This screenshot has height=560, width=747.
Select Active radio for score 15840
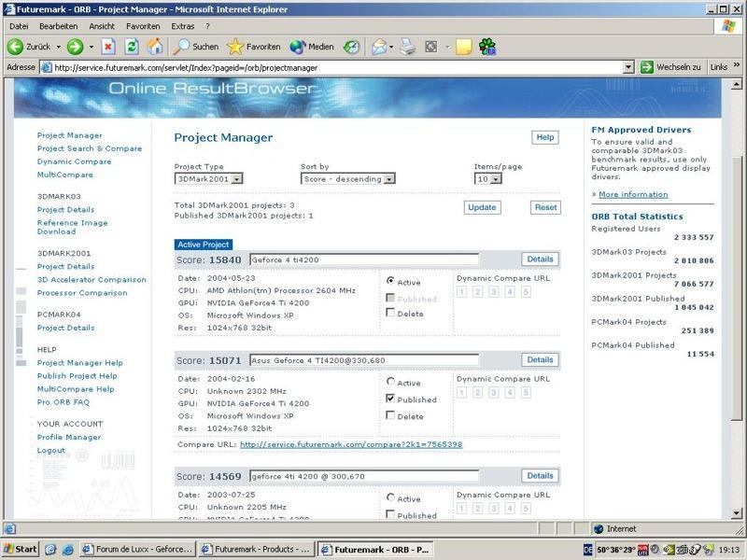pyautogui.click(x=390, y=281)
